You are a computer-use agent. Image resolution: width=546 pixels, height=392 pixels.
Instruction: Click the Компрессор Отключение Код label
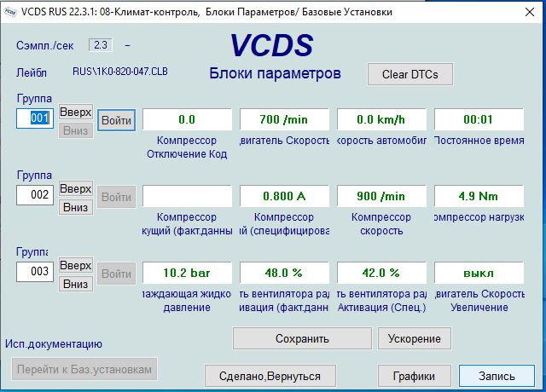pyautogui.click(x=187, y=147)
